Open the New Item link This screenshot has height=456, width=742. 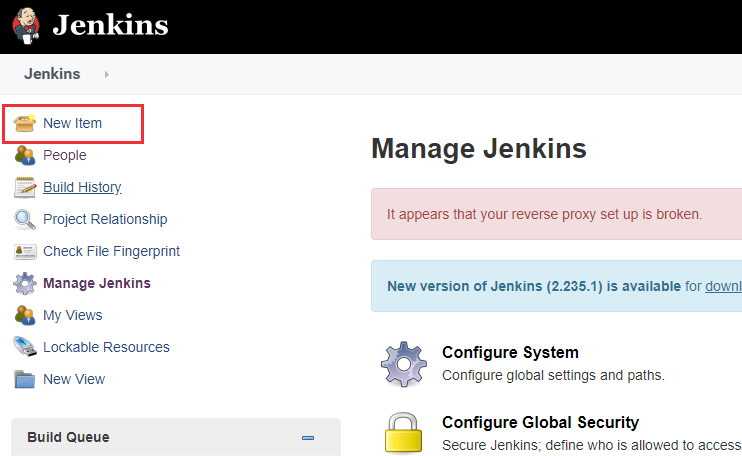72,123
